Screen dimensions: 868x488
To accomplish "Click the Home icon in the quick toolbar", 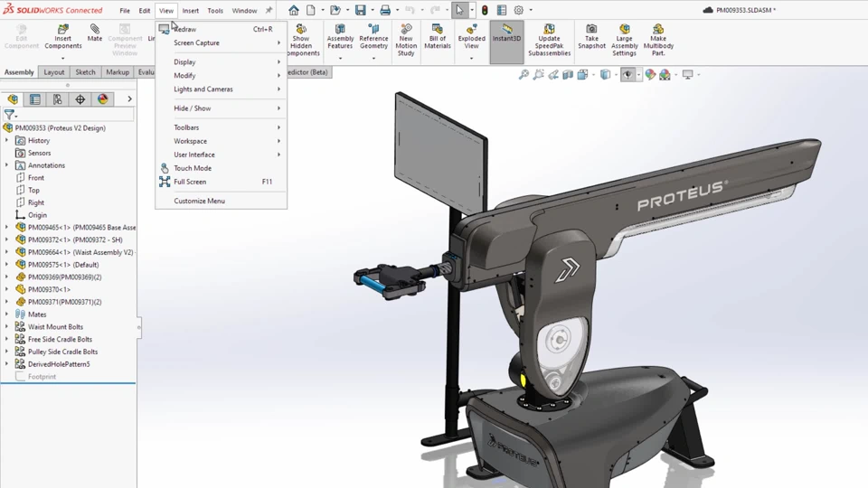I will [x=293, y=10].
